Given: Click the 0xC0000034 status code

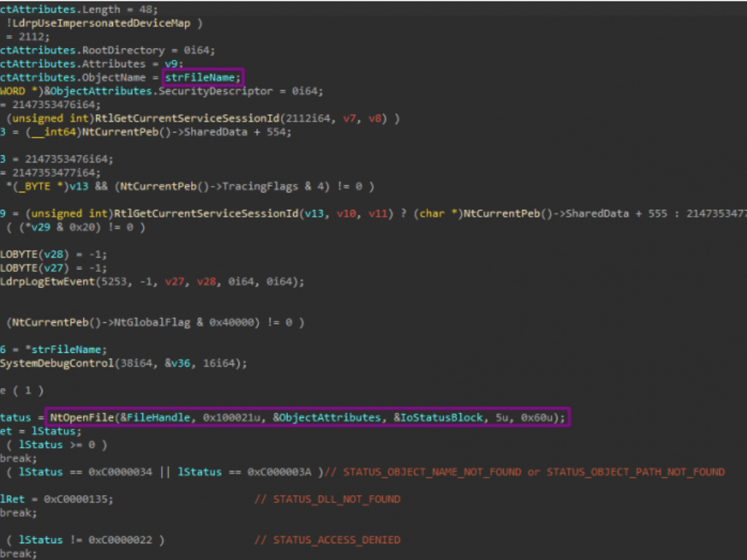Looking at the screenshot, I should [120, 472].
